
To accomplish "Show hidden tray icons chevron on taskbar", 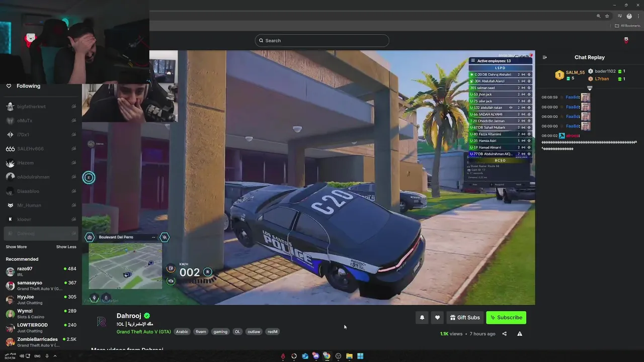I will pos(55,356).
